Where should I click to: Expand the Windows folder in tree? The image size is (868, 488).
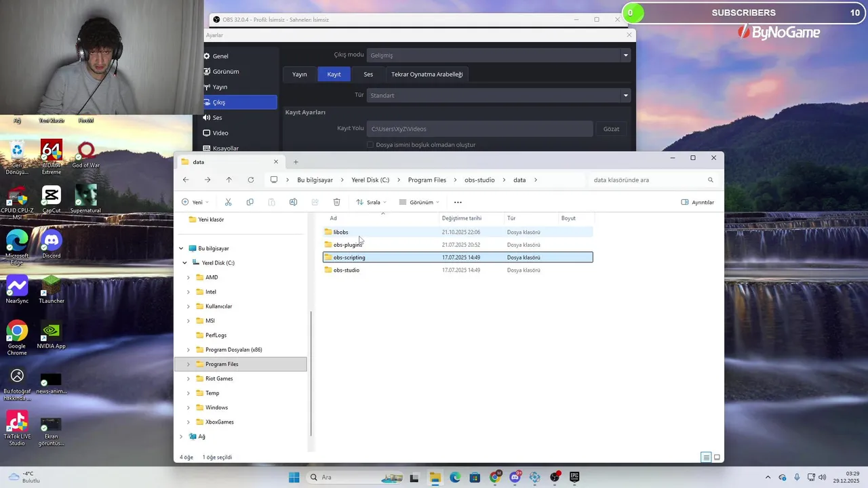[189, 407]
